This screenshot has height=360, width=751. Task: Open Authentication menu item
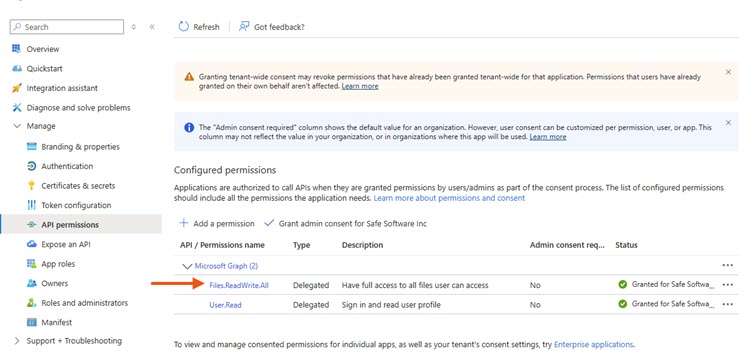(67, 166)
